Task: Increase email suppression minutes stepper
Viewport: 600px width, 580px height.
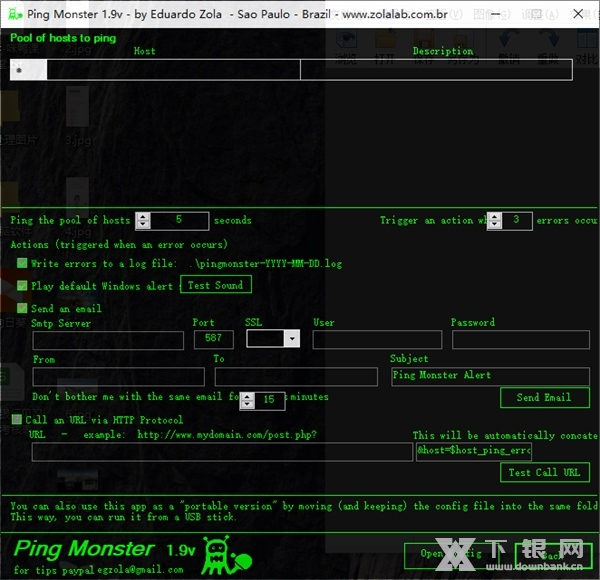Action: click(247, 397)
